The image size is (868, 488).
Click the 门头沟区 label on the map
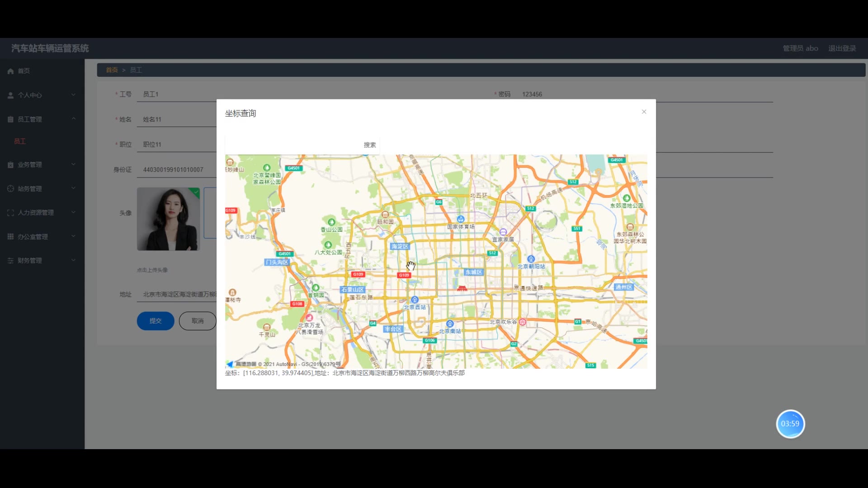[277, 262]
